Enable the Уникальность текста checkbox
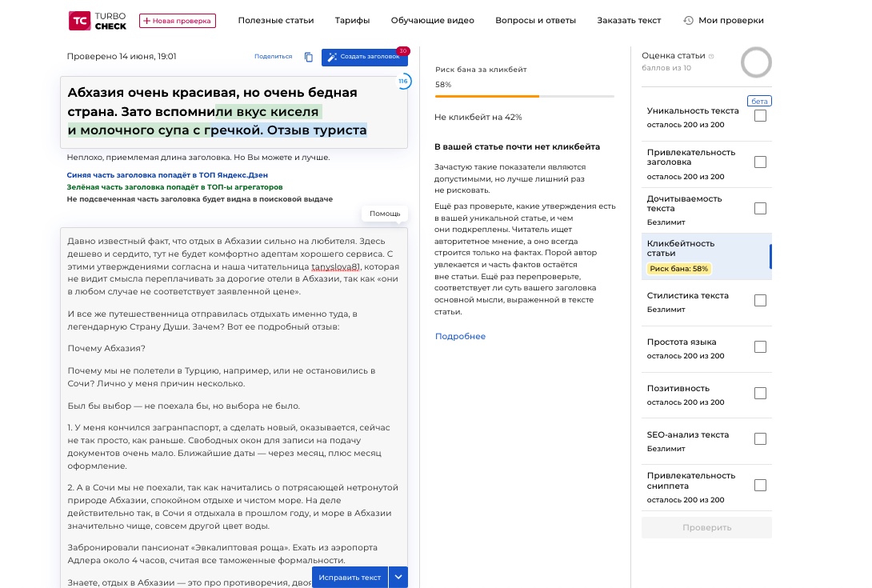Viewport: 872px width, 588px height. point(760,116)
